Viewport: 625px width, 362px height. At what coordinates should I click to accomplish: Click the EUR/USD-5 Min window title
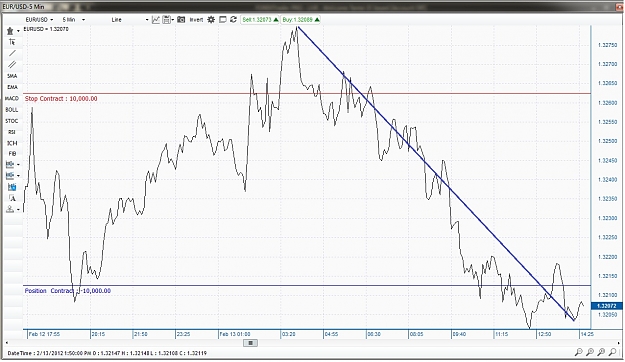point(24,7)
